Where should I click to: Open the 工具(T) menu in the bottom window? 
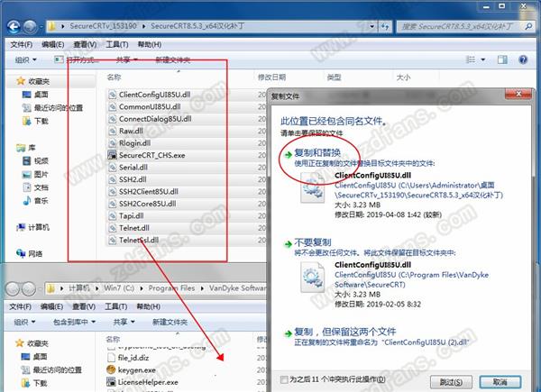coord(116,306)
